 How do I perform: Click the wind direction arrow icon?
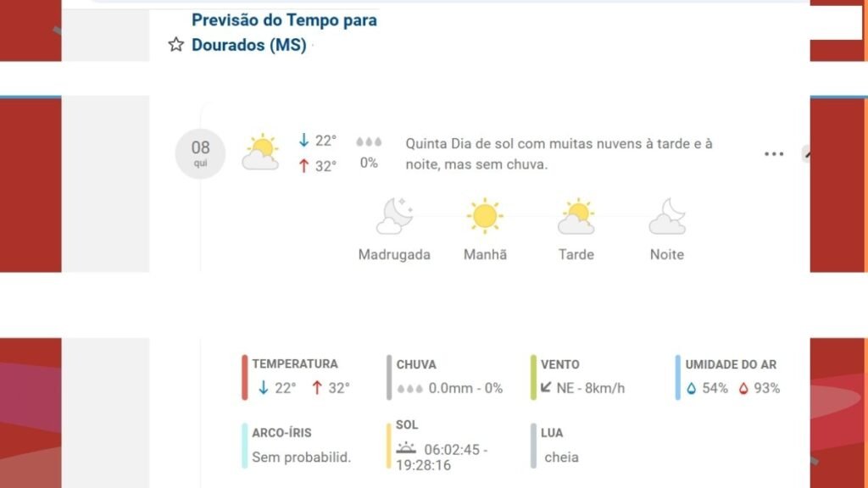pyautogui.click(x=545, y=389)
